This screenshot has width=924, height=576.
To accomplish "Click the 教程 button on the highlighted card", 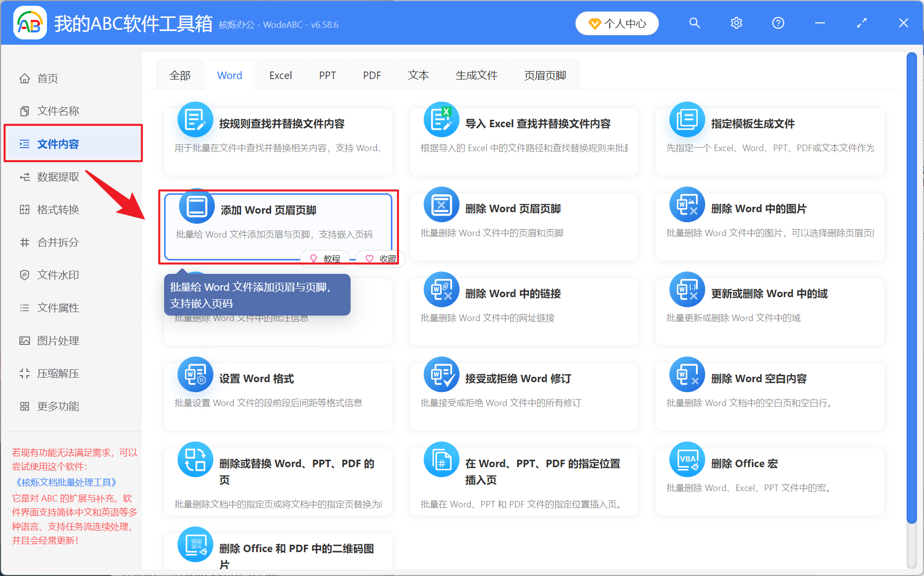I will 324,258.
